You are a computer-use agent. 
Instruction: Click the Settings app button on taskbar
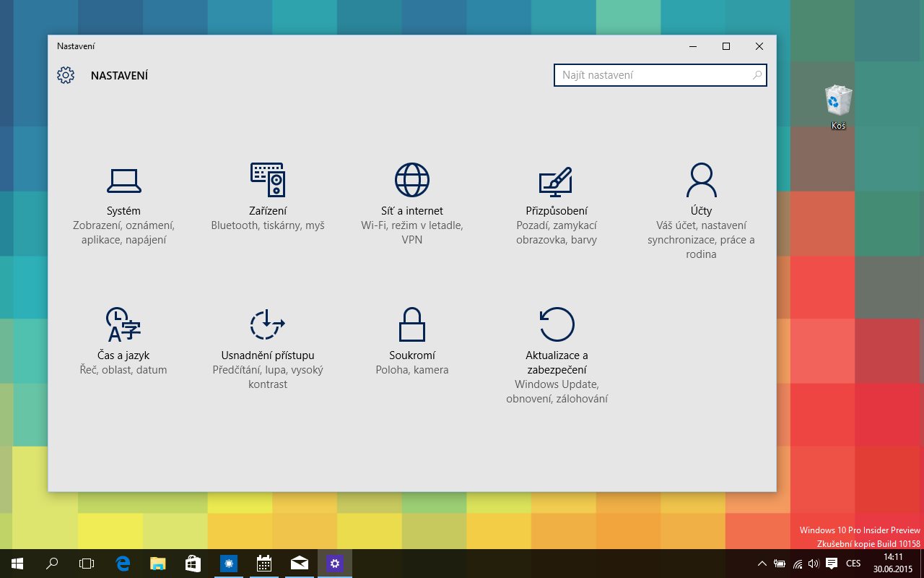[334, 564]
